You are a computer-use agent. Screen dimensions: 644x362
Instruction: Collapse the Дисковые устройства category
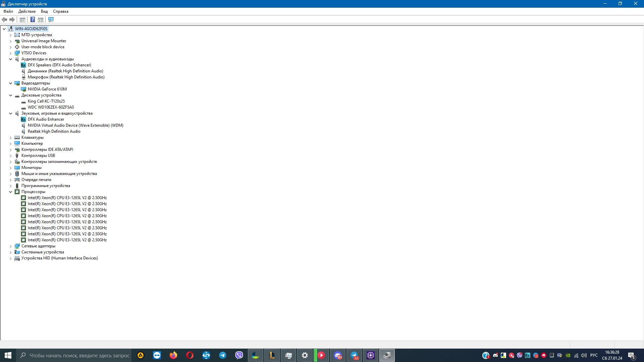coord(10,95)
